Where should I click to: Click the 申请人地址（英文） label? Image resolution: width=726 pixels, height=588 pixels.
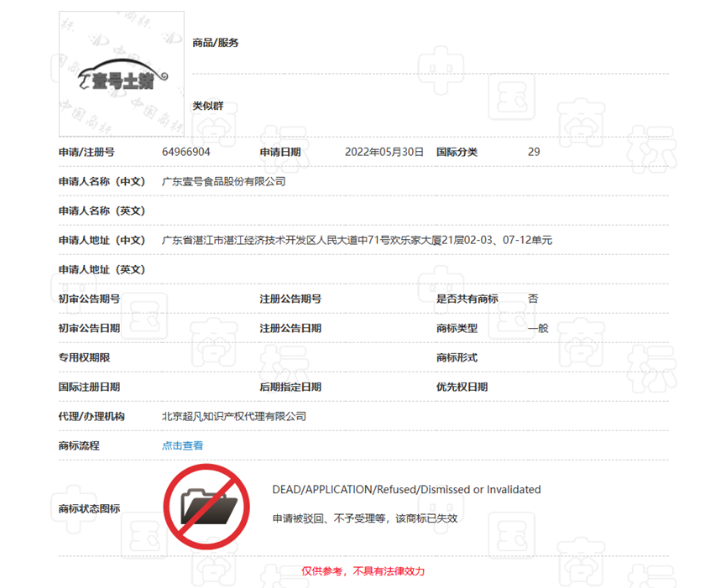(x=102, y=270)
